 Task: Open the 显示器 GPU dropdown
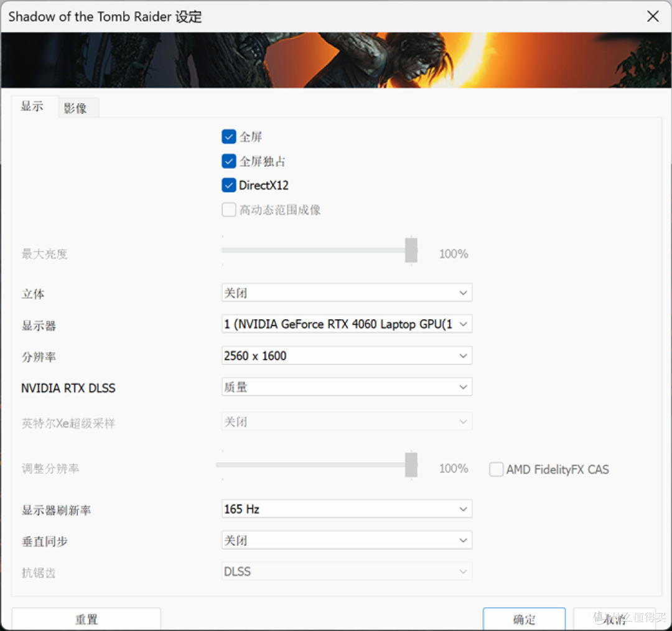347,324
